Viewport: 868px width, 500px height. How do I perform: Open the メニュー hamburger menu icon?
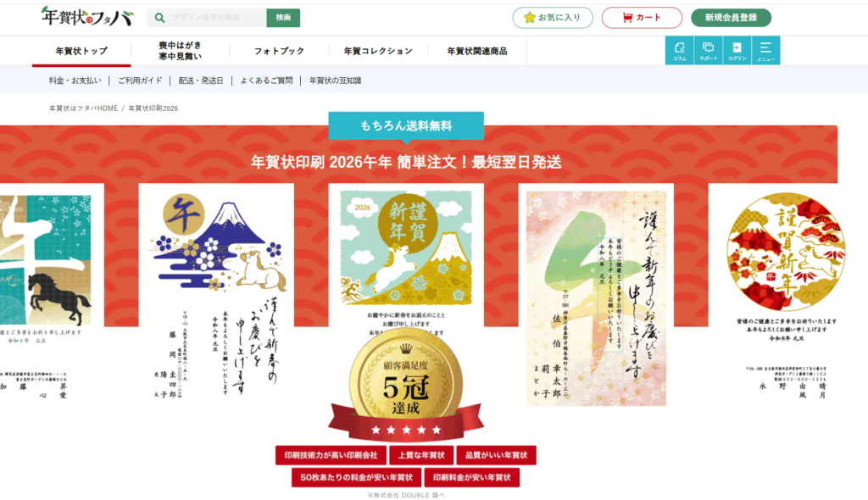(766, 50)
